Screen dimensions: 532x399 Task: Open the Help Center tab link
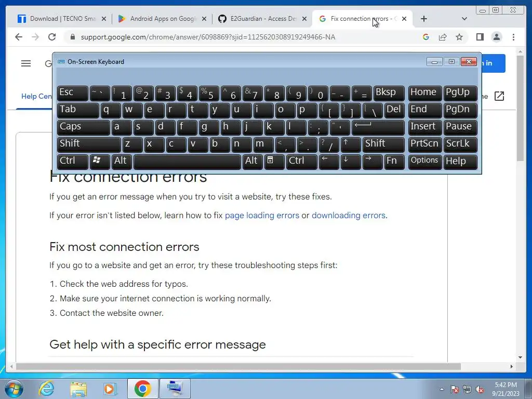coord(36,96)
